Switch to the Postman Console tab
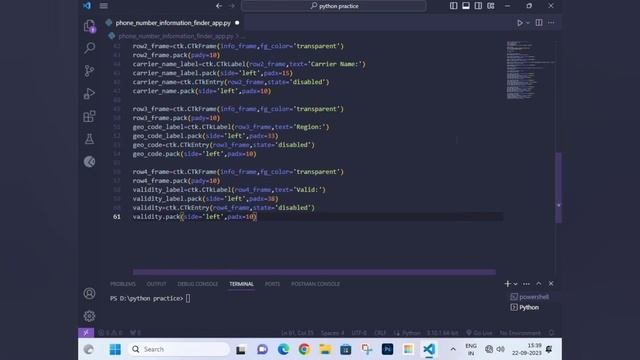This screenshot has height=360, width=640. tap(315, 284)
